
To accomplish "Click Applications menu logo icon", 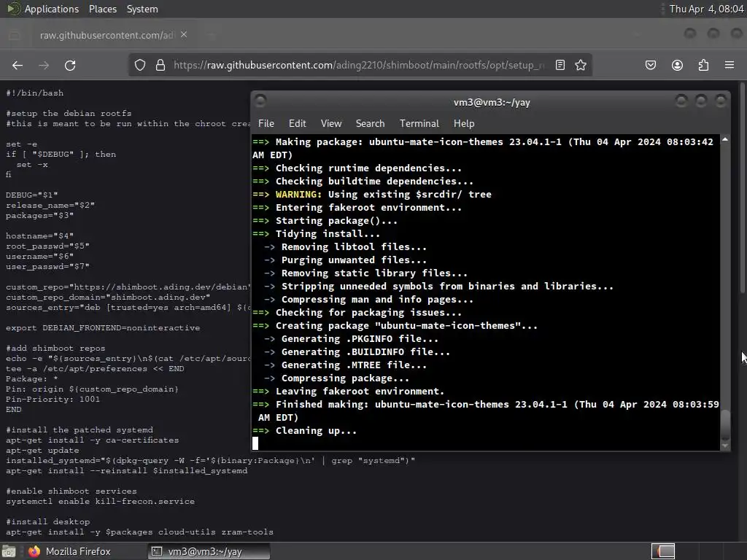I will pos(13,9).
